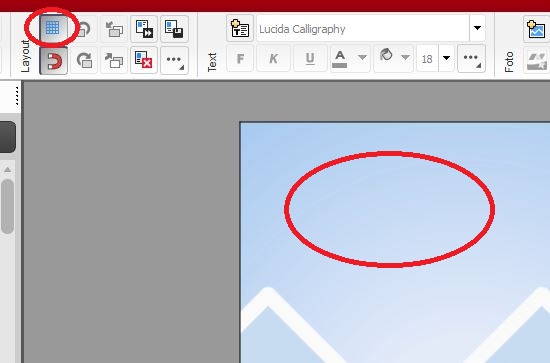550x363 pixels.
Task: Bring object forward with layer icon
Action: click(114, 60)
